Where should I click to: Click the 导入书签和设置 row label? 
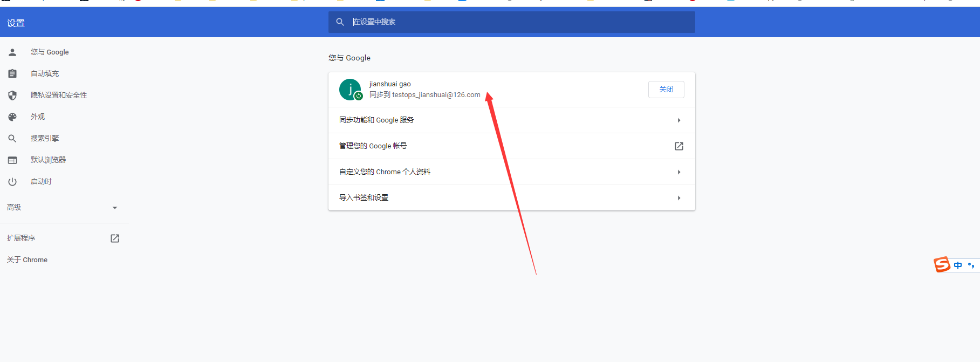[364, 198]
